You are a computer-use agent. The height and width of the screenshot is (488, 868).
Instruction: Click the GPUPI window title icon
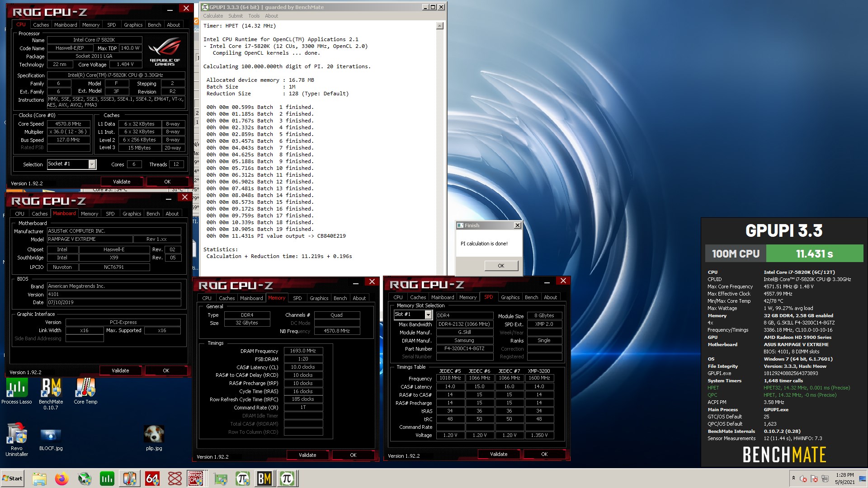point(205,7)
